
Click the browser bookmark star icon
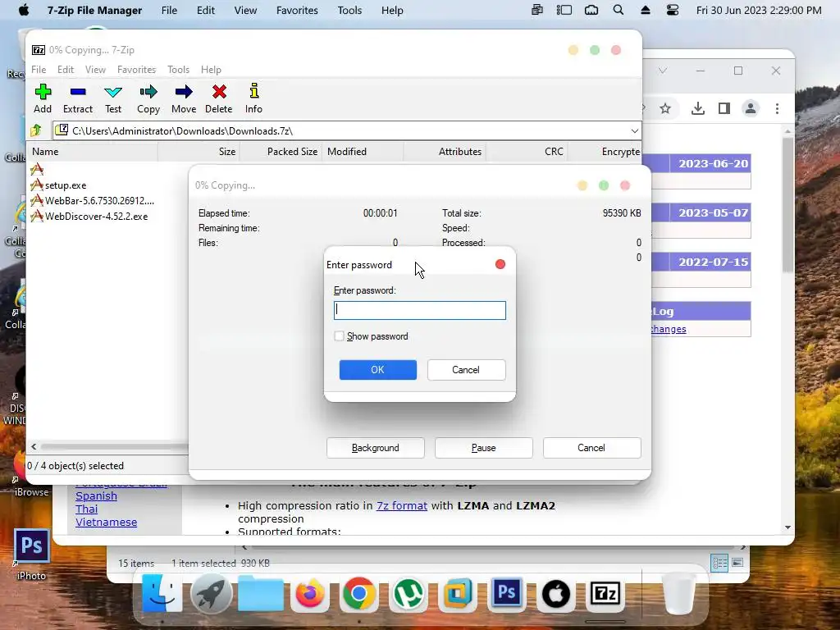664,109
